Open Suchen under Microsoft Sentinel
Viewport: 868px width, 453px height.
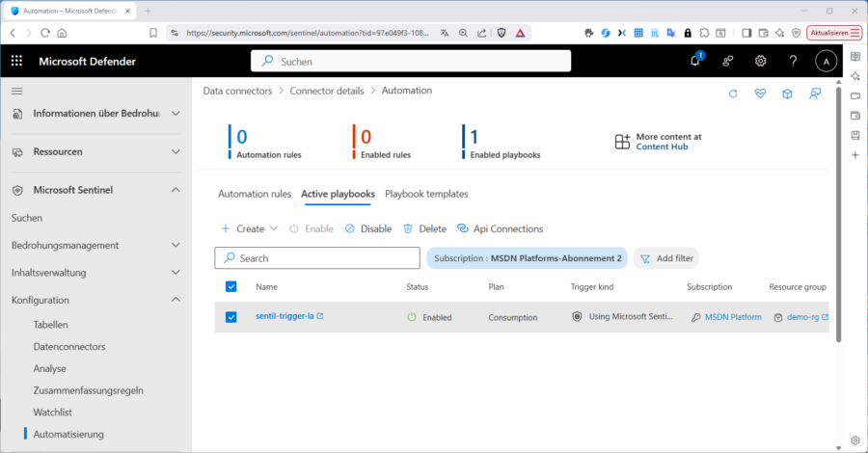(x=27, y=218)
